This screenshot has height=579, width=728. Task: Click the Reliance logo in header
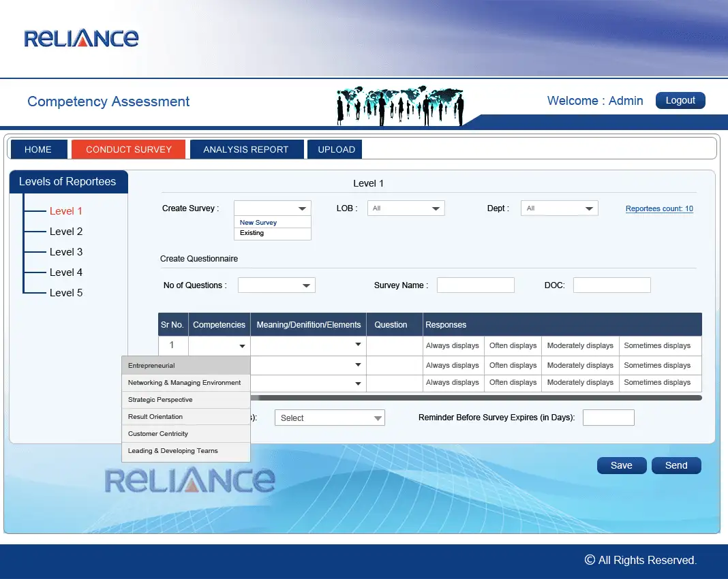(x=81, y=38)
